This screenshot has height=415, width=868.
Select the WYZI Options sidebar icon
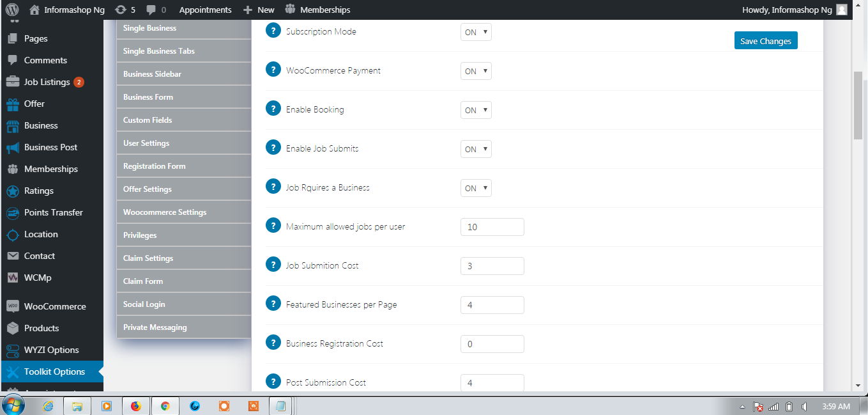coord(11,350)
